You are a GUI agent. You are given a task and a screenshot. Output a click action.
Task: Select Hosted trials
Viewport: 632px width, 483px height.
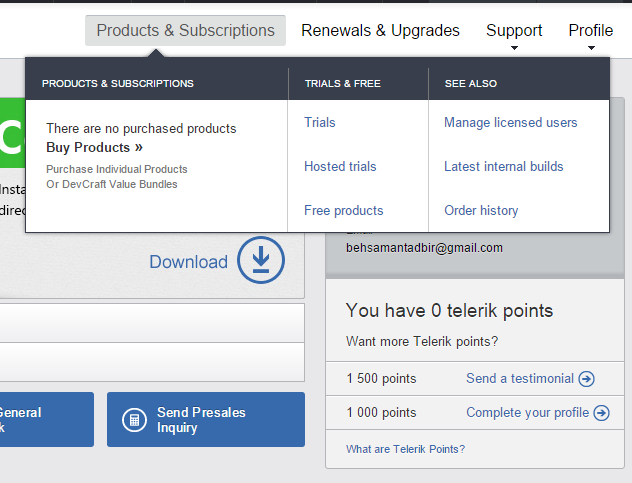point(340,166)
